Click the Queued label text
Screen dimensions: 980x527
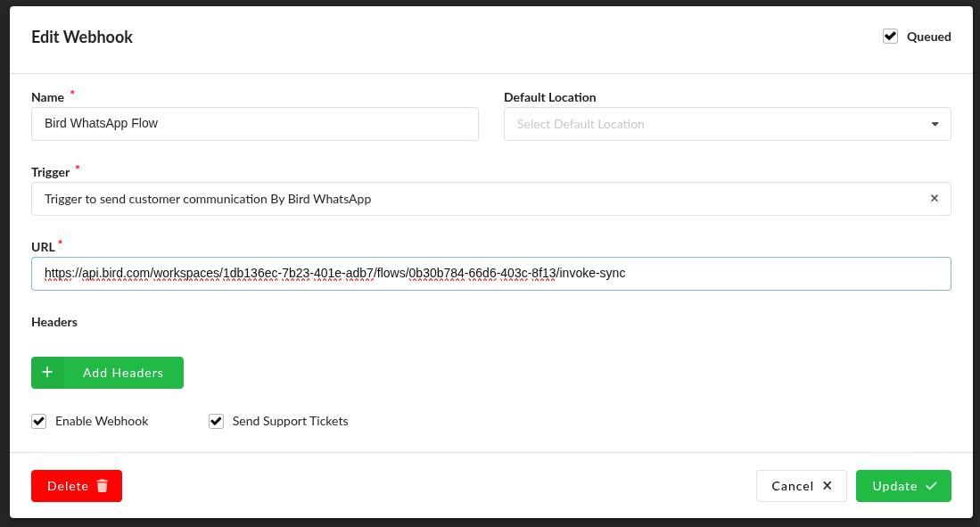tap(928, 37)
